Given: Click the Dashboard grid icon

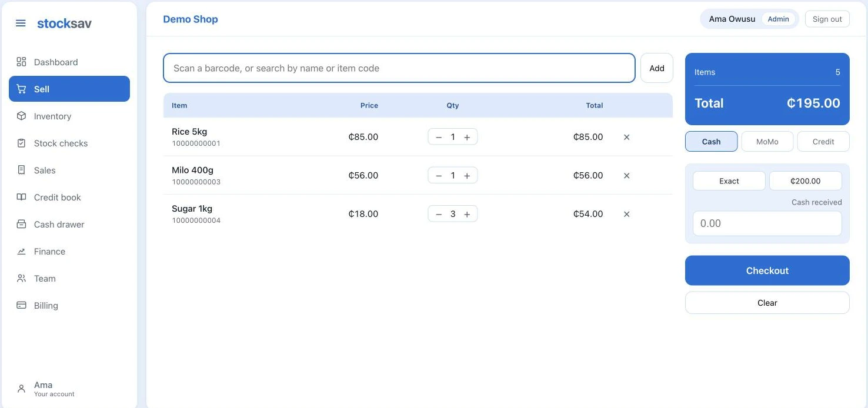Looking at the screenshot, I should (x=21, y=62).
